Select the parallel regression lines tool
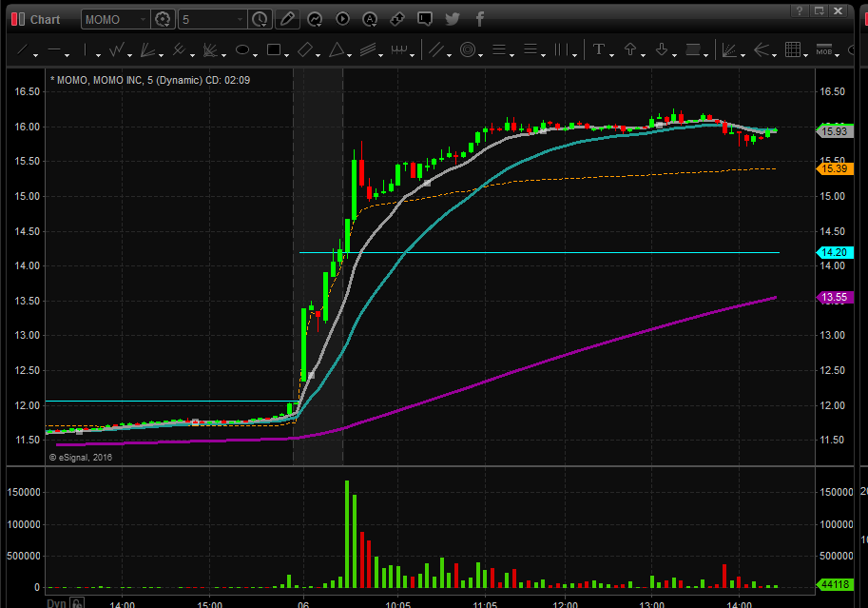 click(368, 49)
